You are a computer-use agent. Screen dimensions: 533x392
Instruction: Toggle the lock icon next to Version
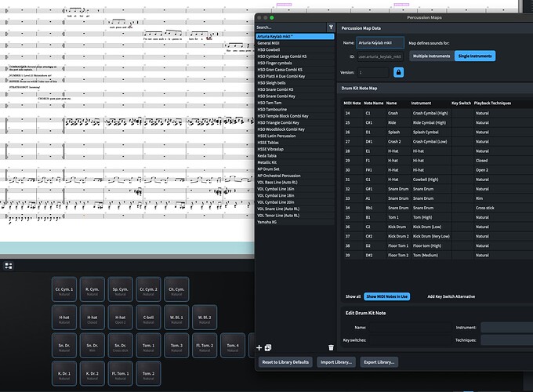point(398,72)
